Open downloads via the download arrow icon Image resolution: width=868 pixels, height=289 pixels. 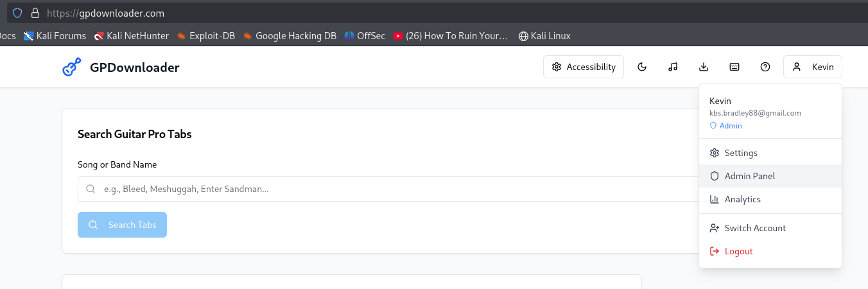[x=703, y=67]
